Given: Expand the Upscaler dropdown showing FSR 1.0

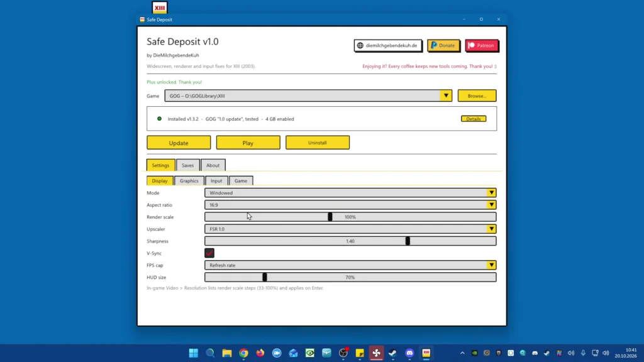Looking at the screenshot, I should tap(491, 229).
